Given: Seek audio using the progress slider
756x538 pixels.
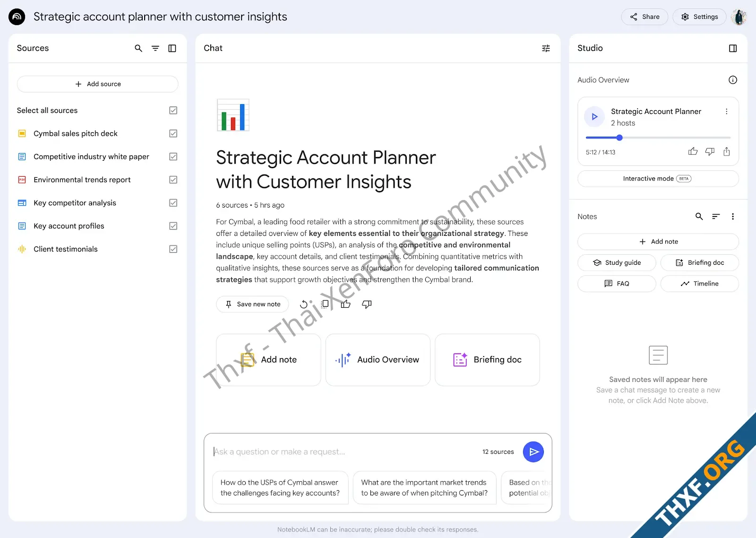Looking at the screenshot, I should point(658,138).
